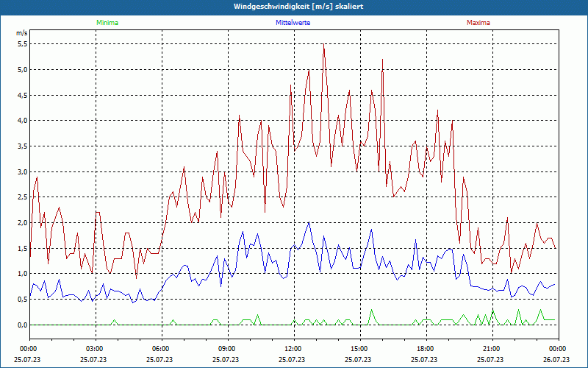The height and width of the screenshot is (368, 588).
Task: Select the 03:00 time axis label
Action: point(95,349)
